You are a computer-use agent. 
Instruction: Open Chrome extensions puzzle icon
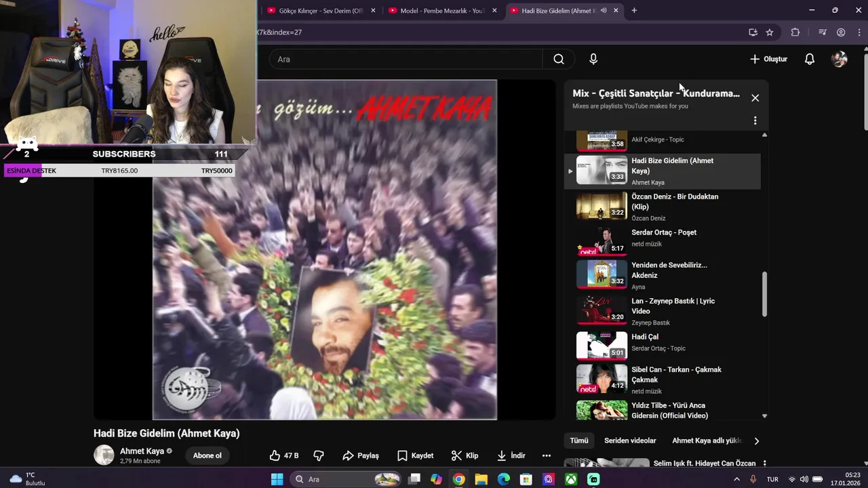click(795, 32)
